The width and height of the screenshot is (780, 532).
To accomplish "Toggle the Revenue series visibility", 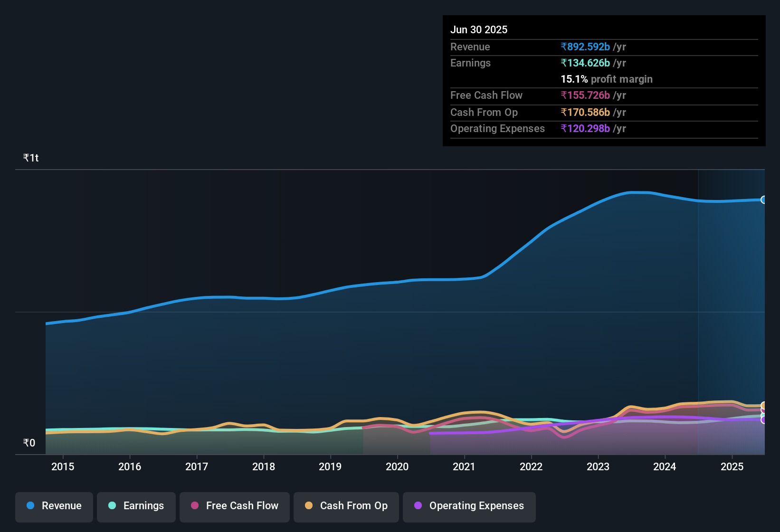I will click(54, 506).
